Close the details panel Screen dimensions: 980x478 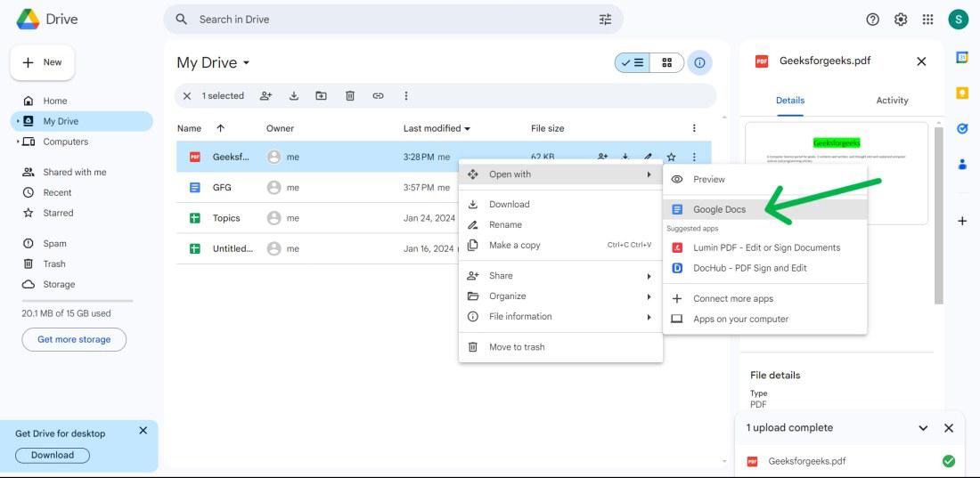(x=921, y=61)
